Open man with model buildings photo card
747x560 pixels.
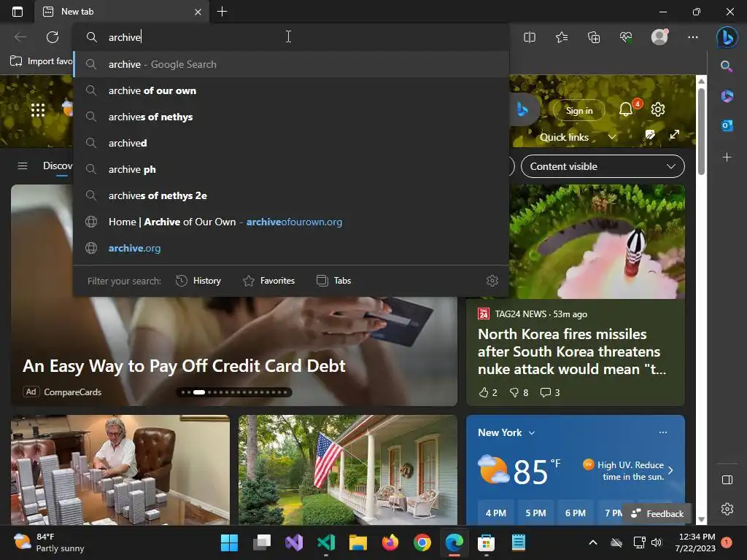point(120,470)
